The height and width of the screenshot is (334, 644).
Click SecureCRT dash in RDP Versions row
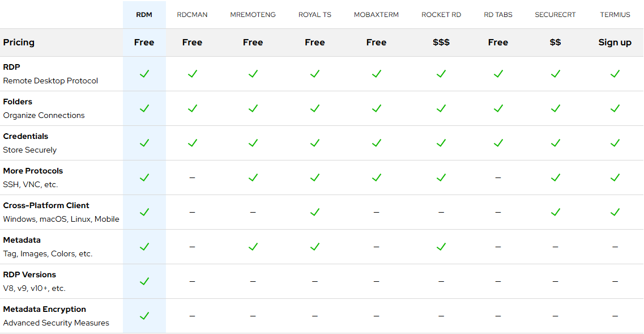tap(555, 281)
